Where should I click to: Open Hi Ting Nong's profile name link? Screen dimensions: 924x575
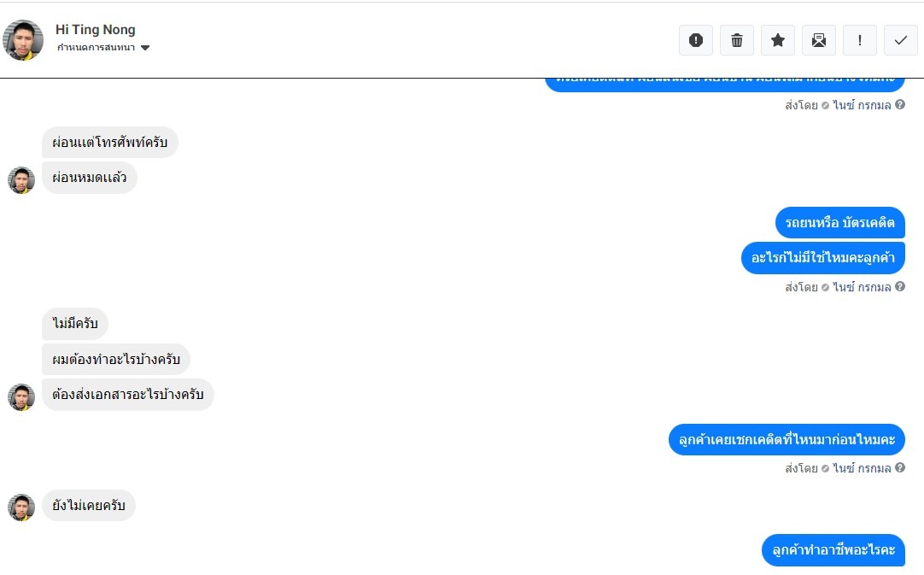[96, 30]
